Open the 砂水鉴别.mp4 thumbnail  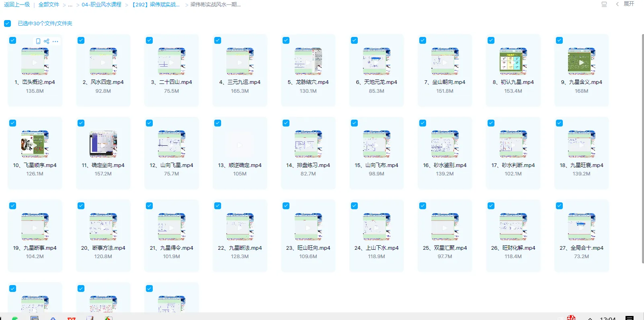(445, 144)
